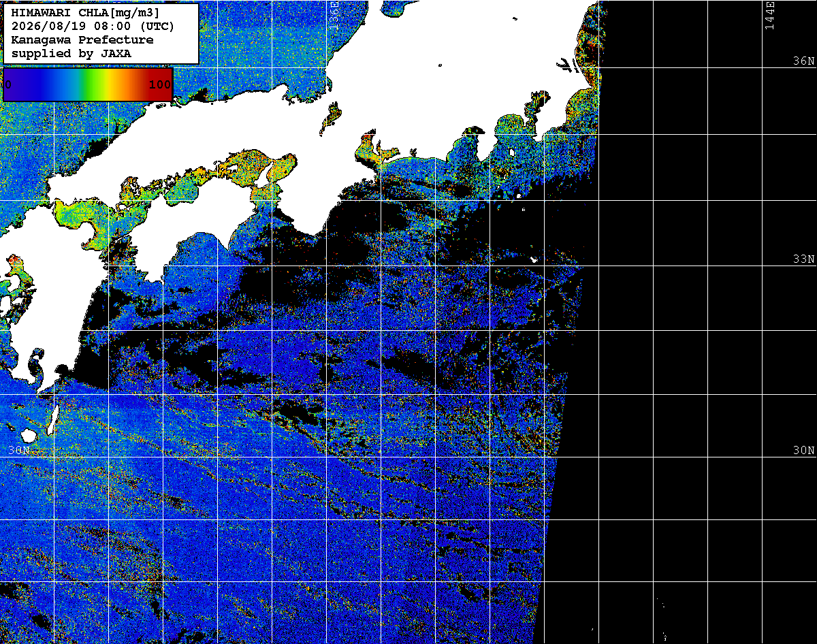Click the 33N latitude label
The height and width of the screenshot is (644, 817).
(x=803, y=259)
